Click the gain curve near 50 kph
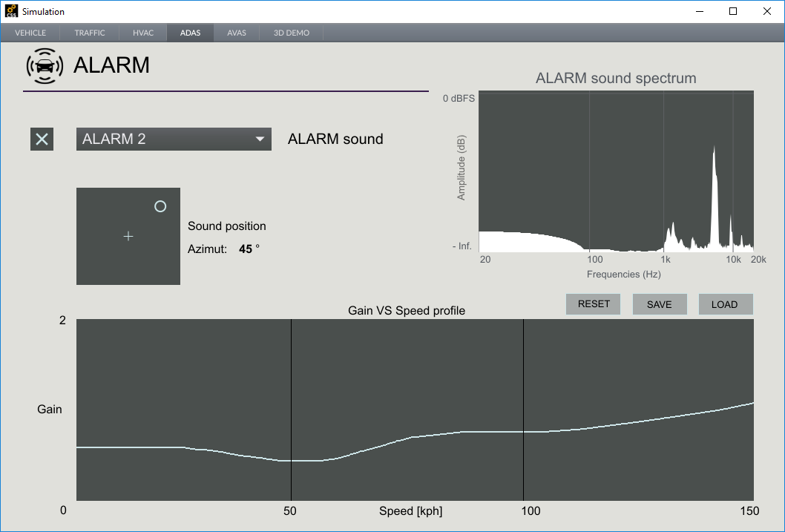 point(291,460)
